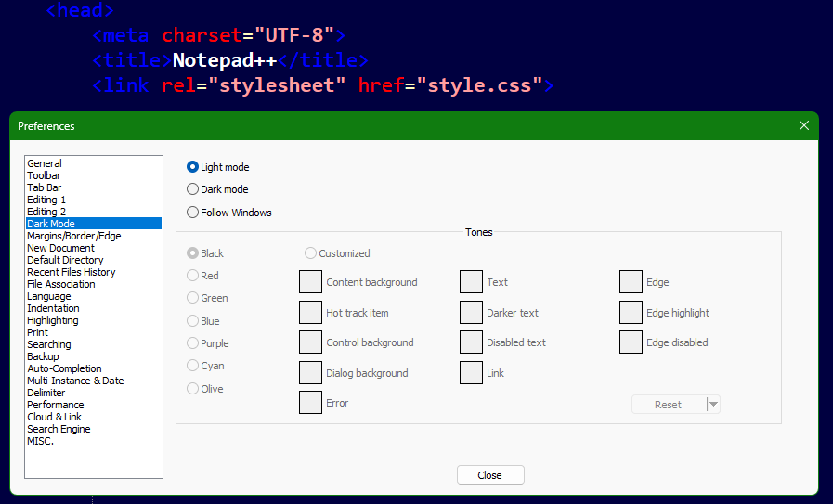Switch to the Auto-Completion settings
833x504 pixels.
point(64,368)
